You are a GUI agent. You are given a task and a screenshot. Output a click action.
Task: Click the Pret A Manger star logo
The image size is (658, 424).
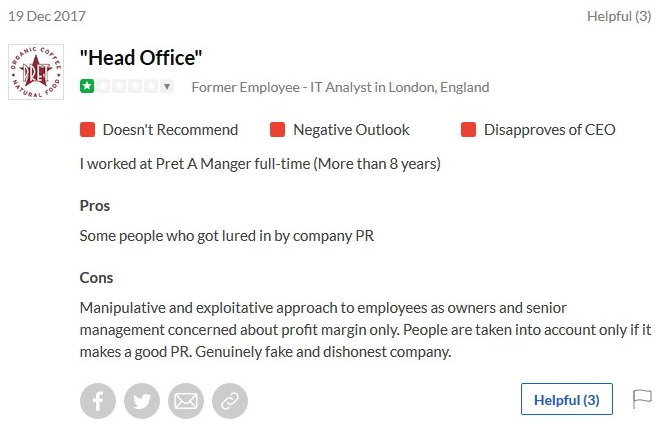[36, 72]
